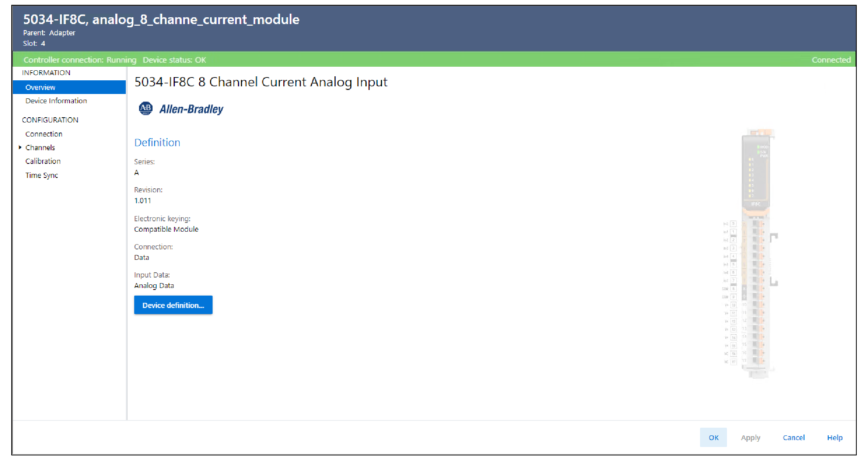Click the 5034-IF8C module image
Image resolution: width=868 pixels, height=457 pixels.
click(751, 254)
